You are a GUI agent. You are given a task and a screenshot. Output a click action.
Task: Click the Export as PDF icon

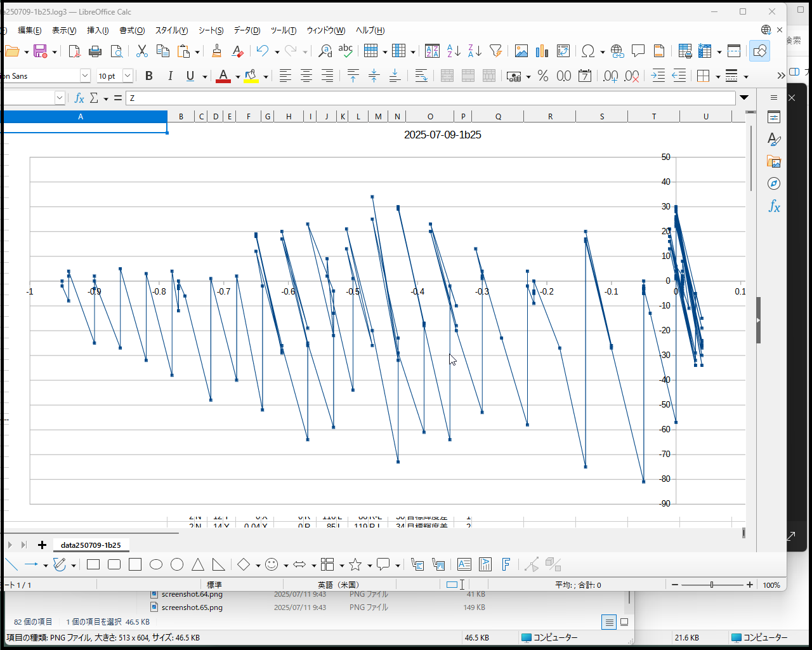[x=74, y=51]
